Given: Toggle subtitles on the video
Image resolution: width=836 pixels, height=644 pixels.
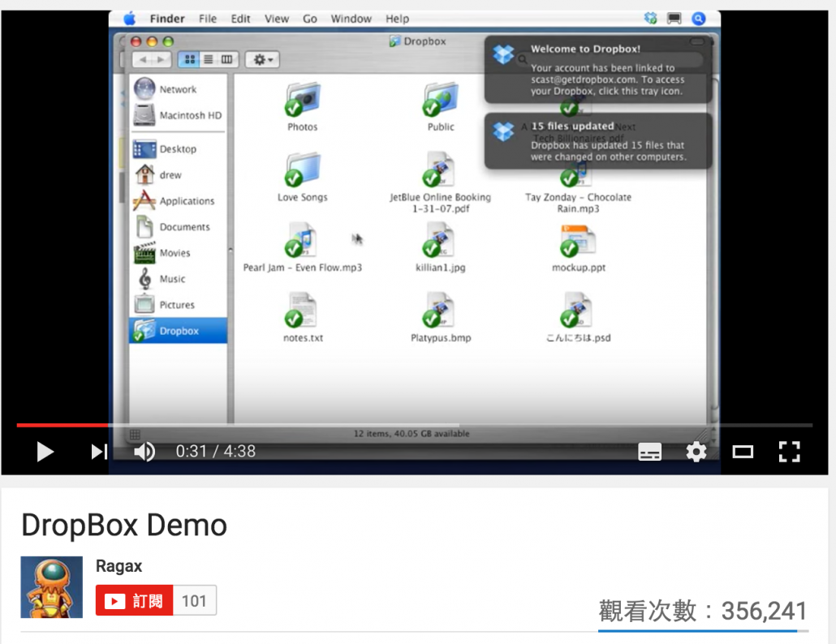Looking at the screenshot, I should (x=649, y=452).
